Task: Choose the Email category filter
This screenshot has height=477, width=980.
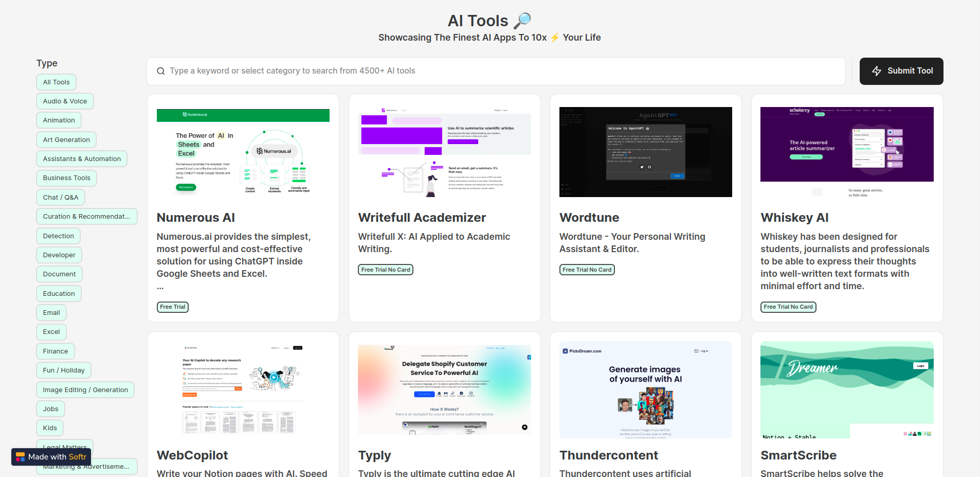Action: [51, 313]
